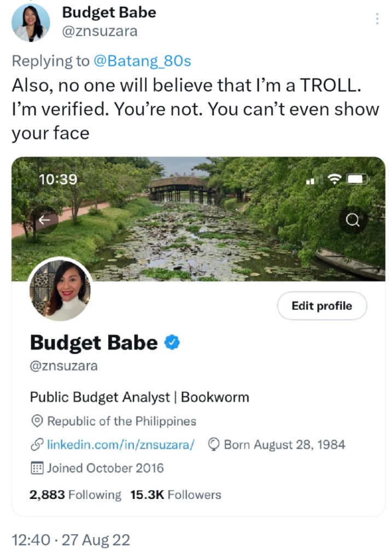Click the @znsuzara handle under the tweet author
This screenshot has height=553, width=392.
[x=100, y=31]
